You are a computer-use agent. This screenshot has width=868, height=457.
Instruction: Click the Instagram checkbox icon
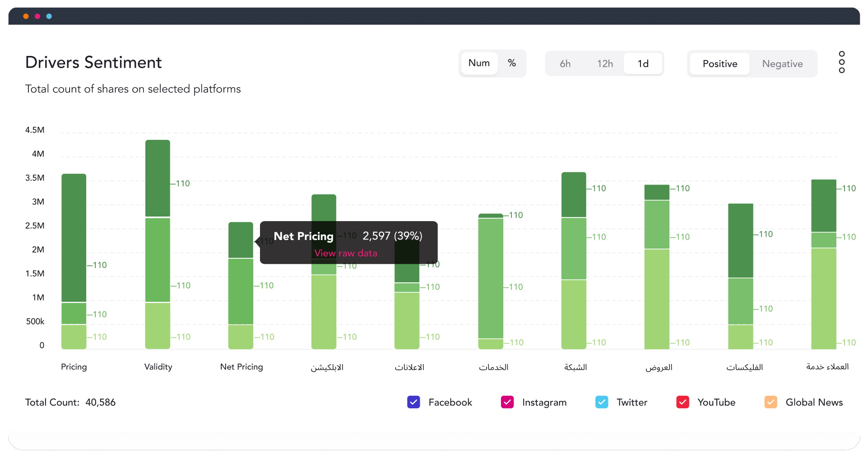pyautogui.click(x=507, y=402)
